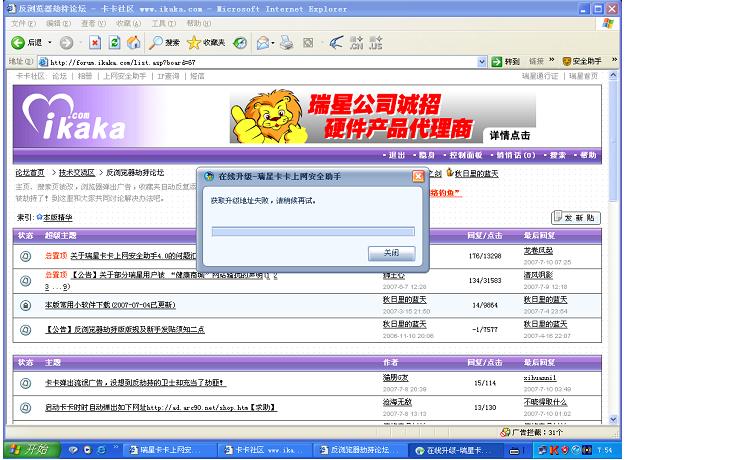This screenshot has height=460, width=742.
Task: Click page scrollbar up arrow
Action: pos(613,76)
